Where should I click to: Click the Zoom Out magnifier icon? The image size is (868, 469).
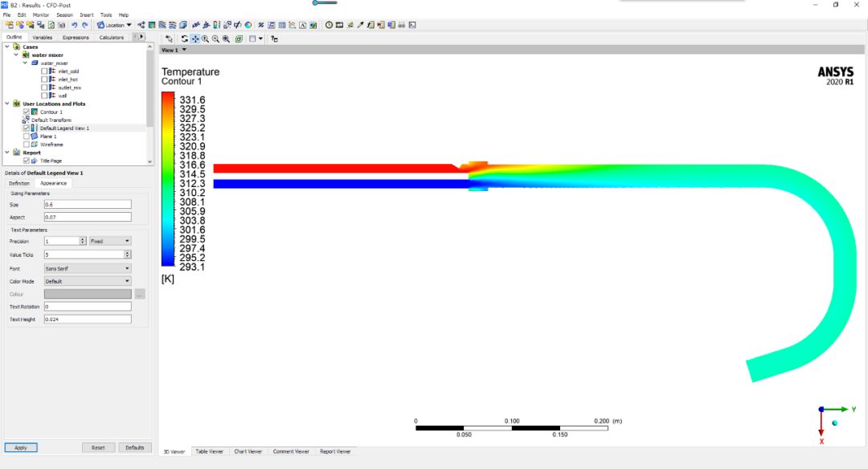(215, 39)
